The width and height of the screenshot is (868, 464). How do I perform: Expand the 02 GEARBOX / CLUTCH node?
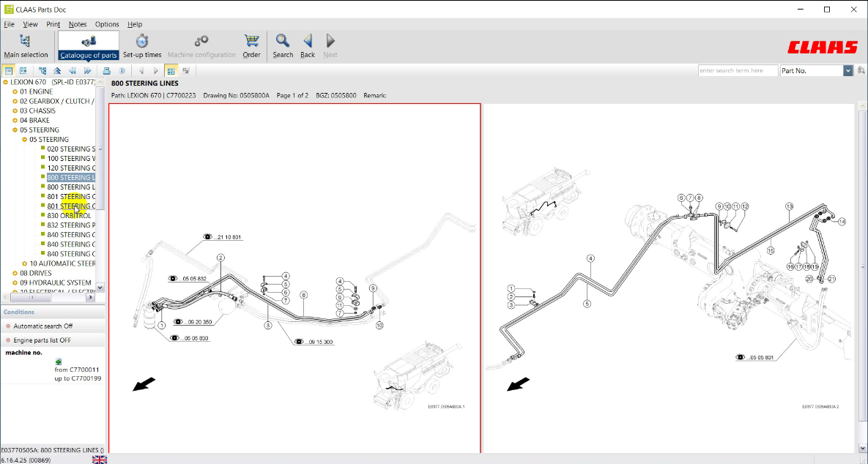click(x=15, y=101)
